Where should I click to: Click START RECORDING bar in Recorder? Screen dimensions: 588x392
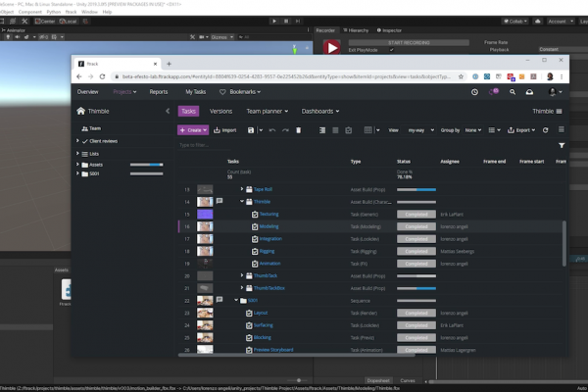(409, 43)
